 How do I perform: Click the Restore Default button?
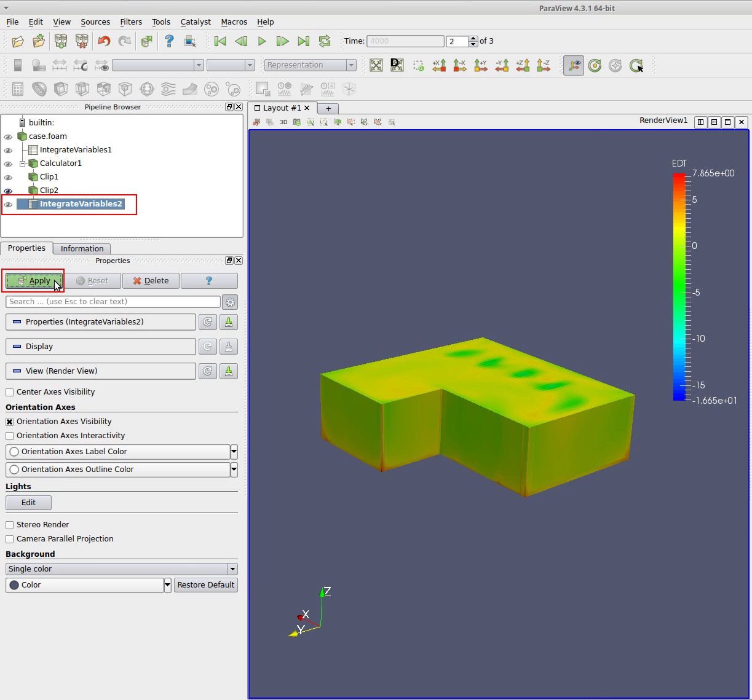(x=205, y=585)
